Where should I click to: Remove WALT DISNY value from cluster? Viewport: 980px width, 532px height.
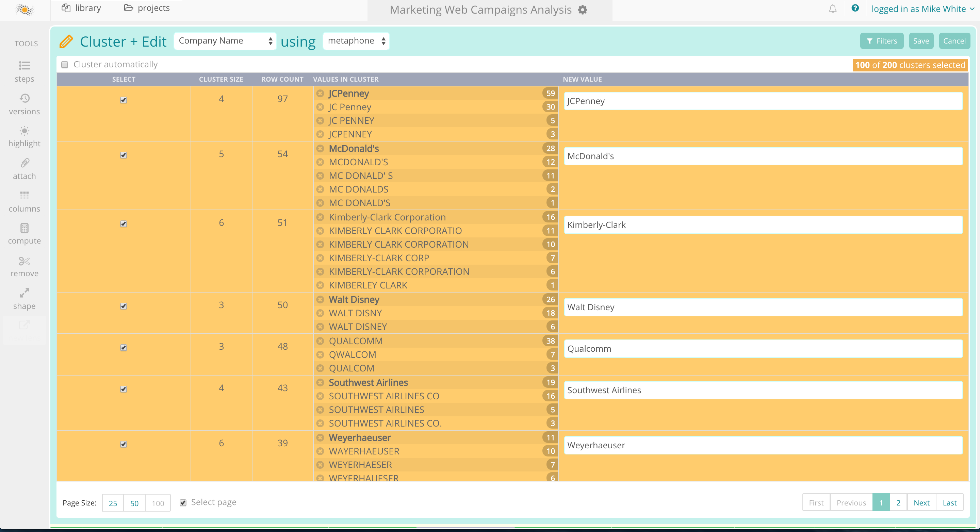pyautogui.click(x=320, y=313)
